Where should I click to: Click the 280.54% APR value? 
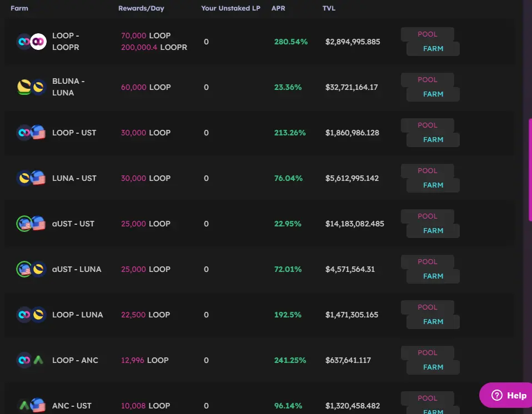pyautogui.click(x=291, y=42)
